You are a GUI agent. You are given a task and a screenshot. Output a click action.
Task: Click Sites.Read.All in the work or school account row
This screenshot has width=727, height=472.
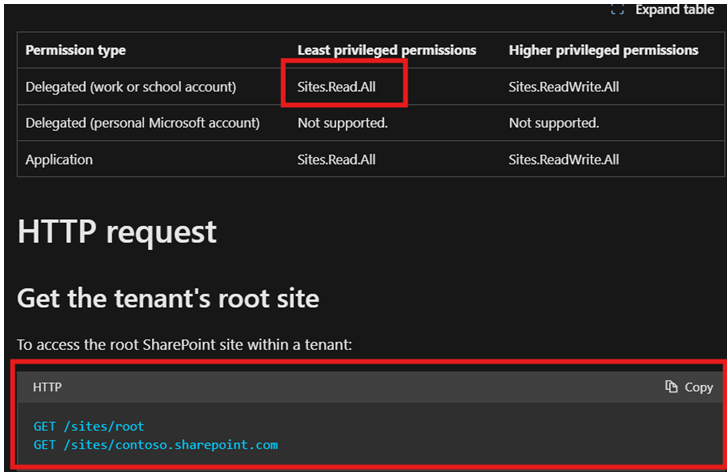pyautogui.click(x=337, y=87)
